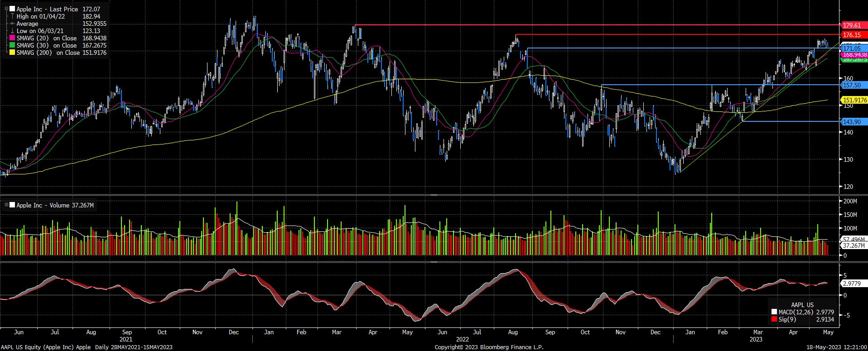Select the magenta 168.9438 axis tag

tap(854, 54)
